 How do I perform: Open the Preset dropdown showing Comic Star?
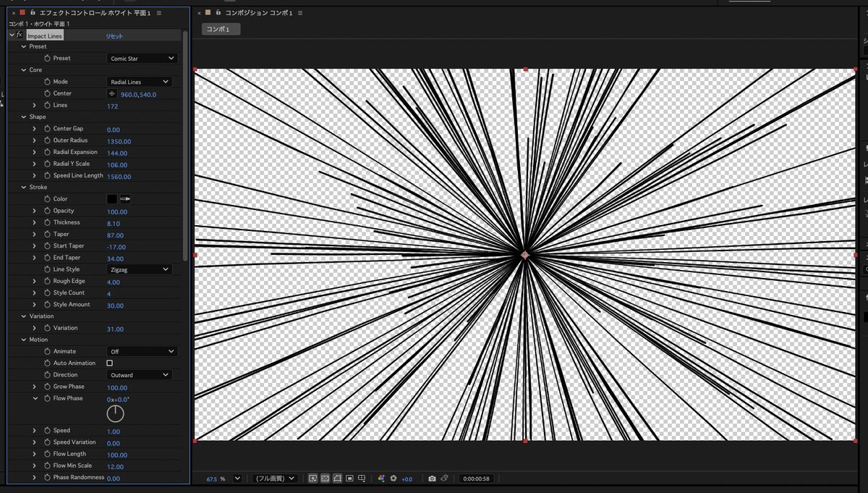142,58
